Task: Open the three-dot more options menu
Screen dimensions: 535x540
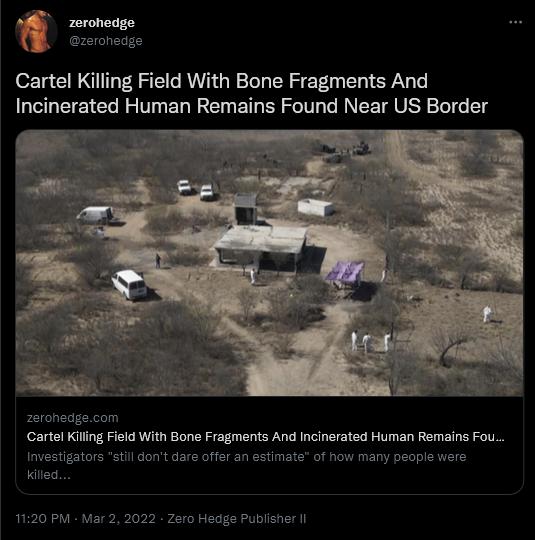Action: [x=515, y=22]
